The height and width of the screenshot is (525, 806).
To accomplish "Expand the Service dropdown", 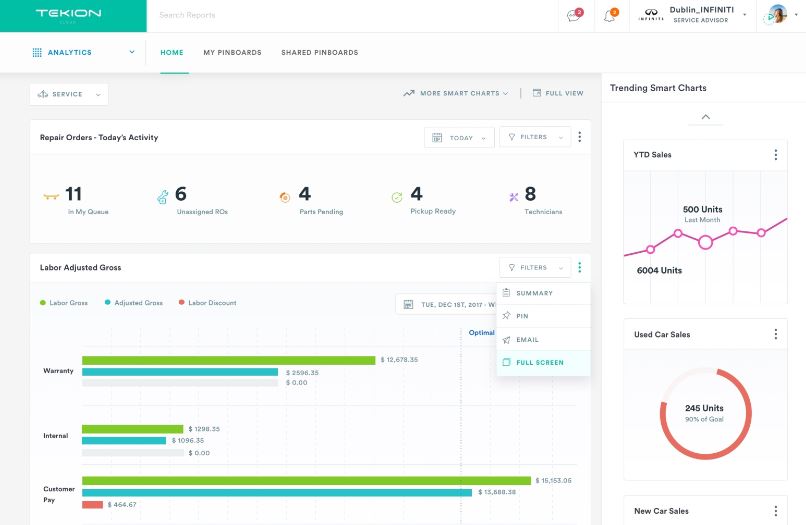I will point(69,94).
